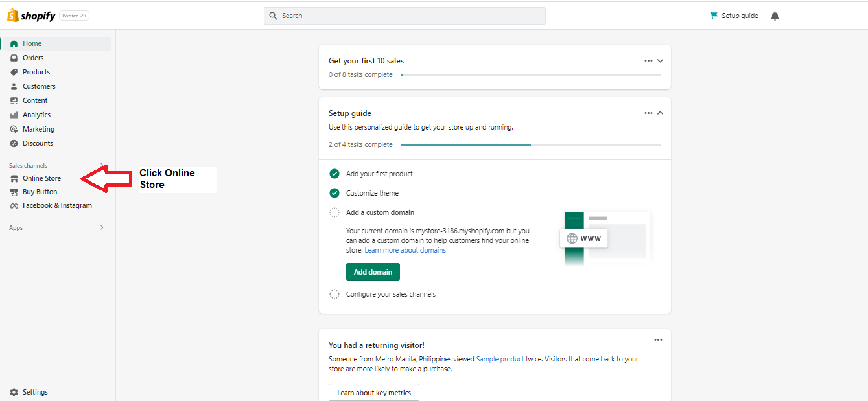
Task: Click the Setup guide flag icon
Action: tap(714, 16)
